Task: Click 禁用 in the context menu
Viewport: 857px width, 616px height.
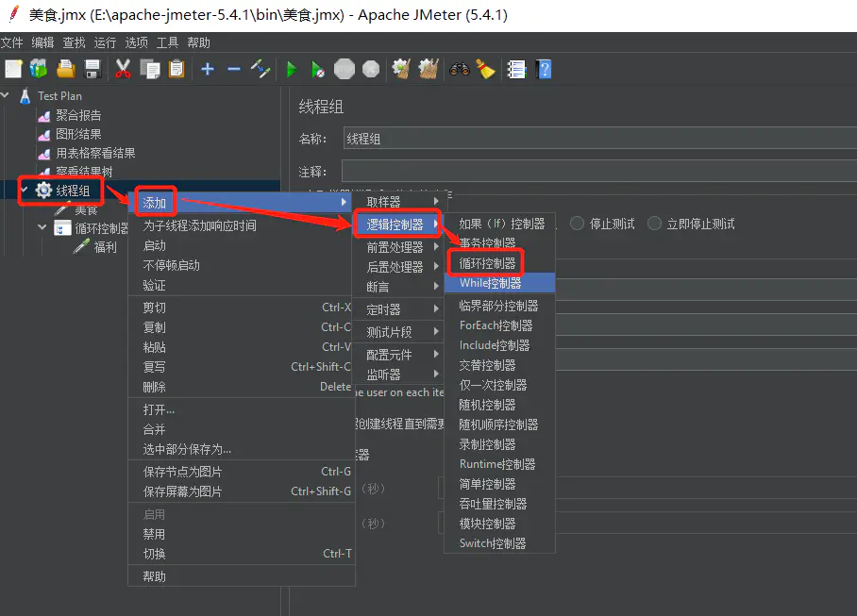Action: [241, 534]
